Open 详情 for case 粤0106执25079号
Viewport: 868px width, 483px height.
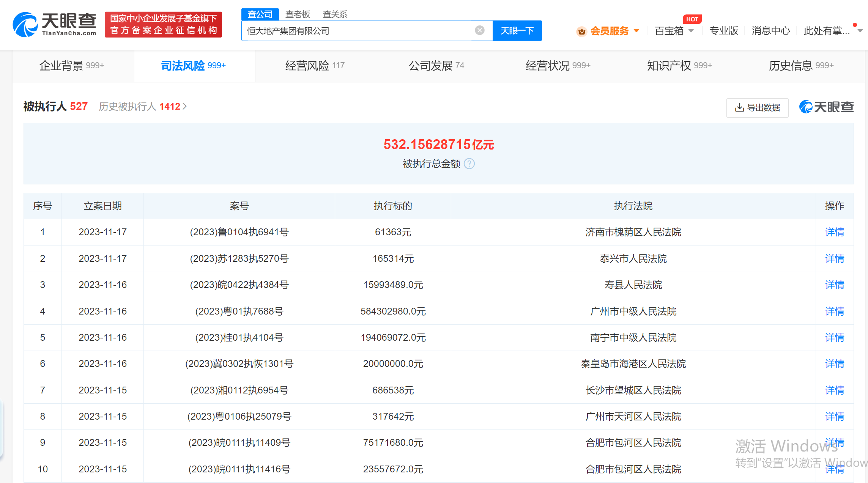pos(835,417)
